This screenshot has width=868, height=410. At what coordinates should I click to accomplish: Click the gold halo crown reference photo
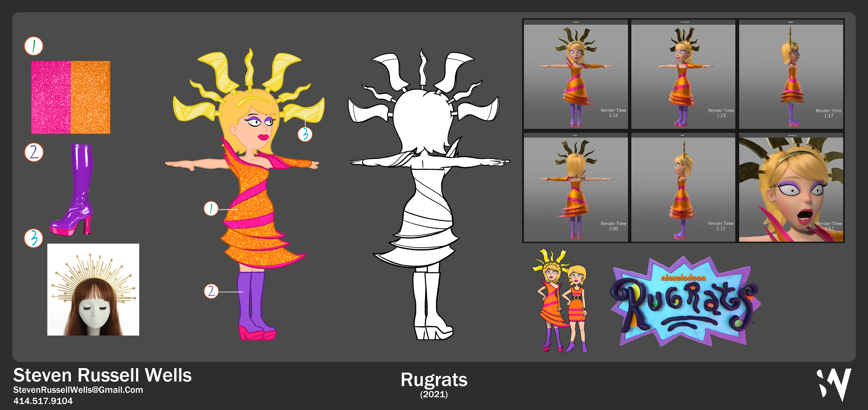point(93,289)
